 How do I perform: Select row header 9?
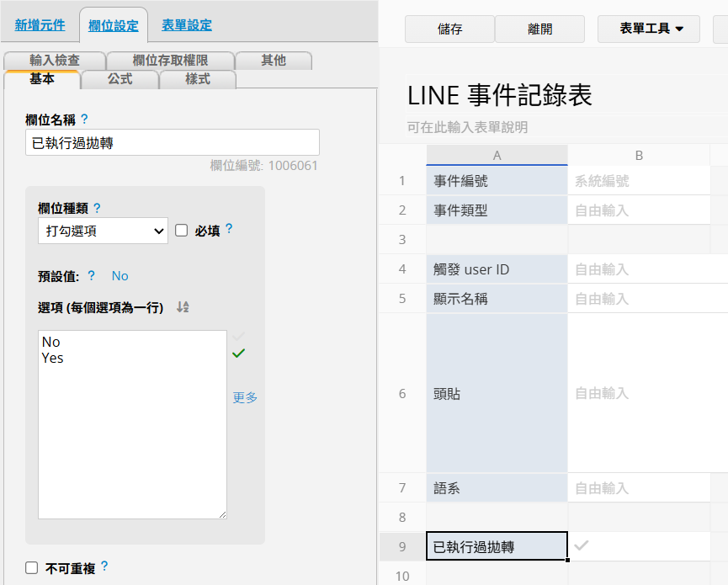click(402, 546)
